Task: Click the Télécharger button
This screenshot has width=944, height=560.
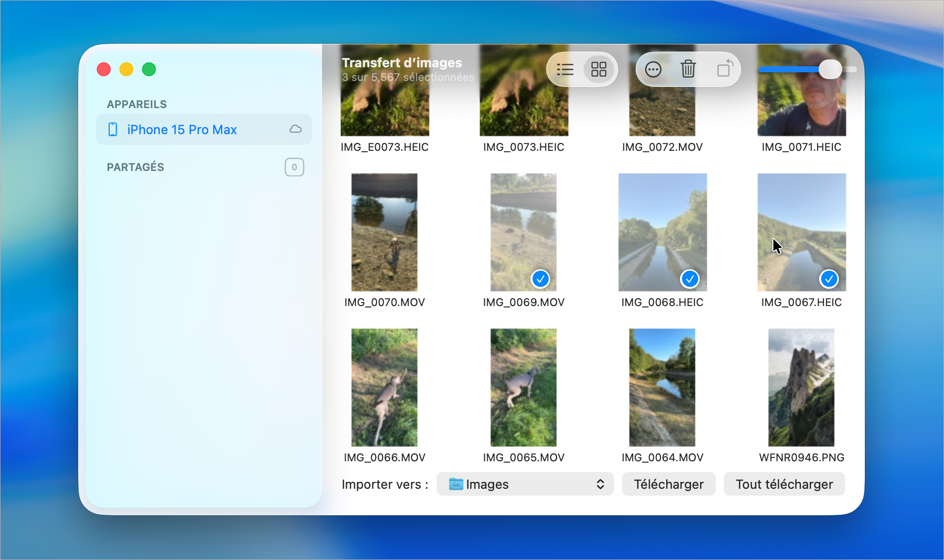Action: (669, 484)
